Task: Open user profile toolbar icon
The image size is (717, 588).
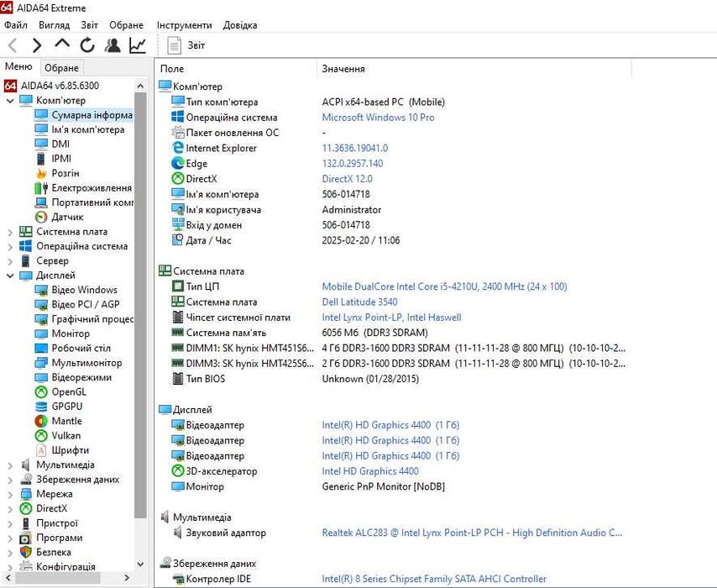Action: point(113,45)
